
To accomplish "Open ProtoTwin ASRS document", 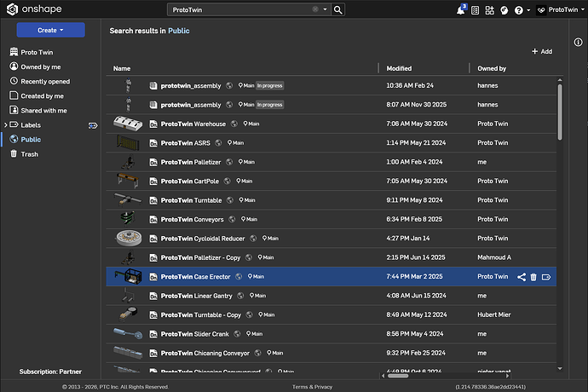I will click(185, 143).
